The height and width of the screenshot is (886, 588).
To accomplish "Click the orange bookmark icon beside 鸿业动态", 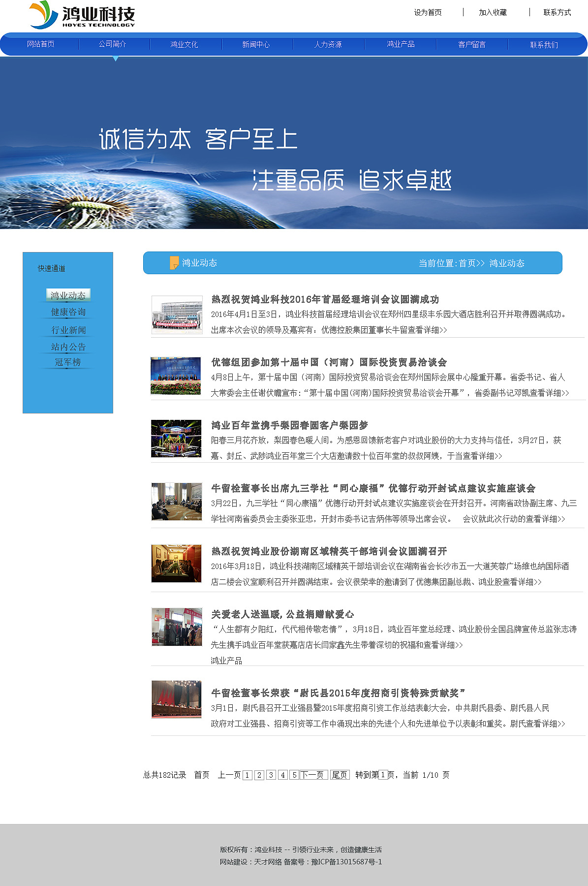I will point(174,263).
